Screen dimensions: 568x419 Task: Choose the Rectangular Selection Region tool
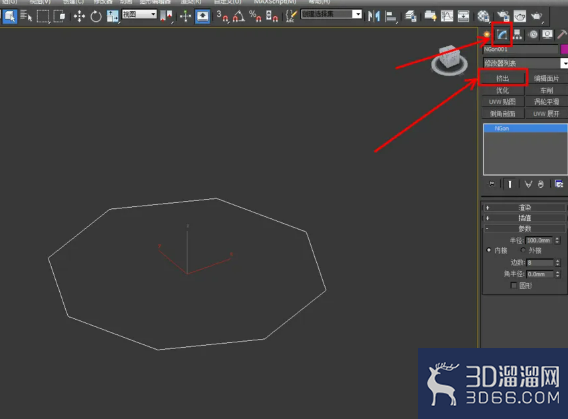pos(43,16)
